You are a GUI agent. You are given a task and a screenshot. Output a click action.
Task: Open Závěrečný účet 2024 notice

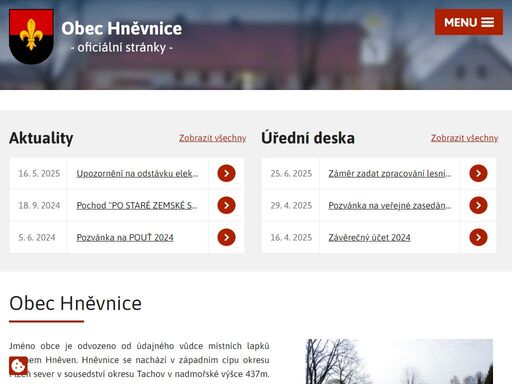click(369, 237)
